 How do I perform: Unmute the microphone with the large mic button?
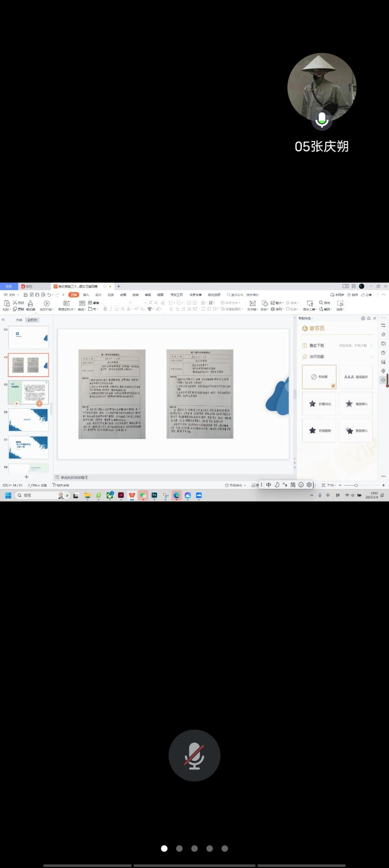[x=194, y=755]
